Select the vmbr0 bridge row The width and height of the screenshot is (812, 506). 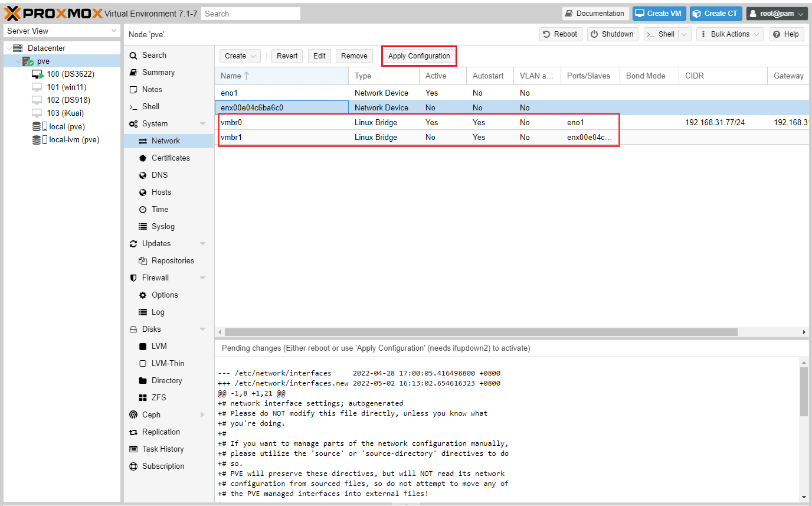[511, 122]
